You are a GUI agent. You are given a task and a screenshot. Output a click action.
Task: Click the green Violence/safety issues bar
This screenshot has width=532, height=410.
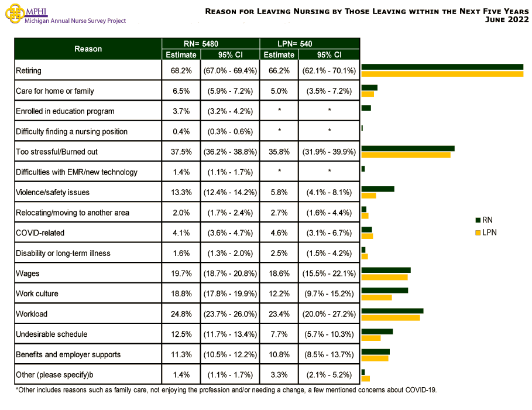377,188
